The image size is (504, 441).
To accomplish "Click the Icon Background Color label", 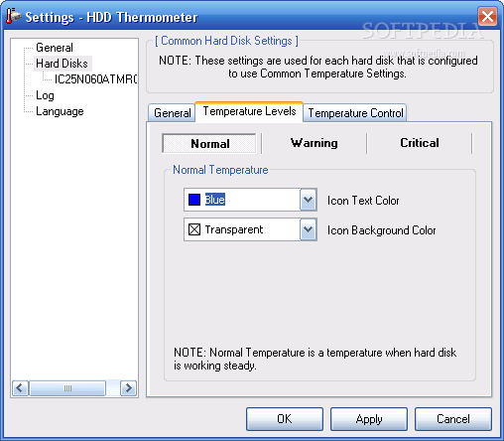I will (381, 230).
